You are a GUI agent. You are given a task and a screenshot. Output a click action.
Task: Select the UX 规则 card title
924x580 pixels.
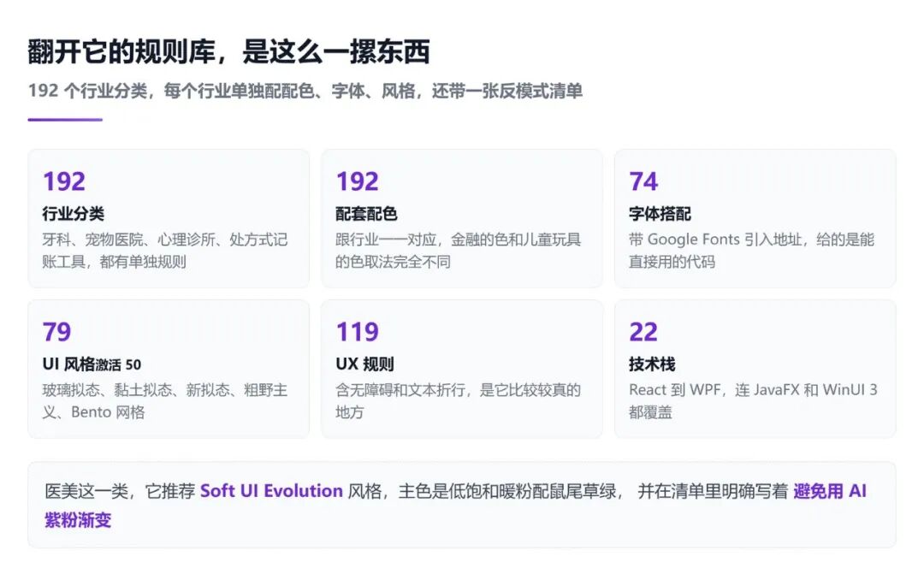click(364, 364)
